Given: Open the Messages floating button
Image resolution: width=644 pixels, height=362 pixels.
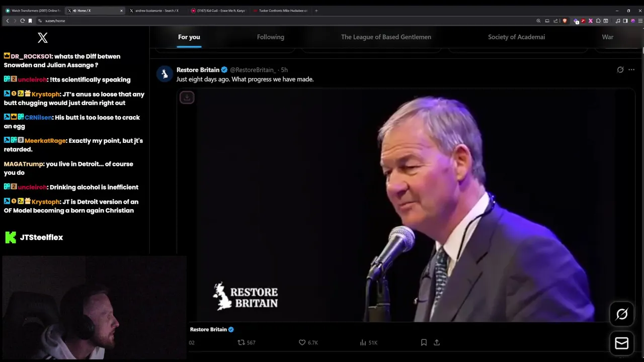Looking at the screenshot, I should pyautogui.click(x=622, y=343).
